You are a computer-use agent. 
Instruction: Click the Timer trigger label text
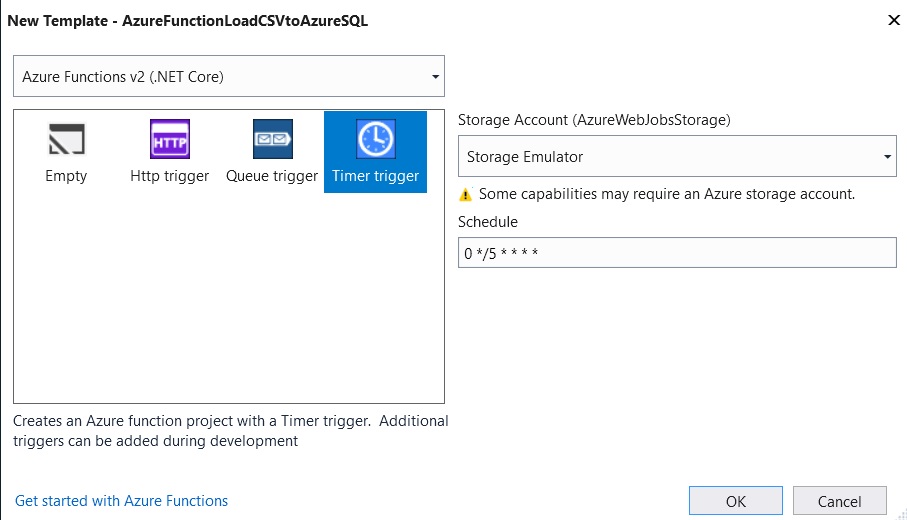coord(375,176)
